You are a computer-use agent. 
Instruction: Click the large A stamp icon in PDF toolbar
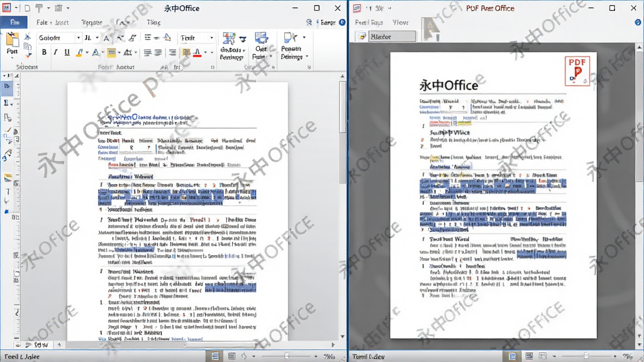point(430,29)
